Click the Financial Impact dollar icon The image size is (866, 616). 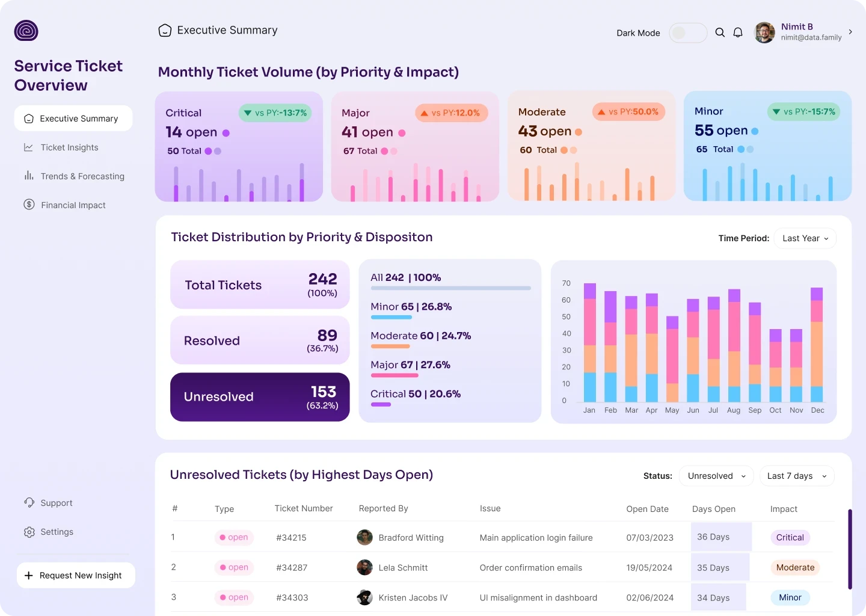[x=29, y=205]
